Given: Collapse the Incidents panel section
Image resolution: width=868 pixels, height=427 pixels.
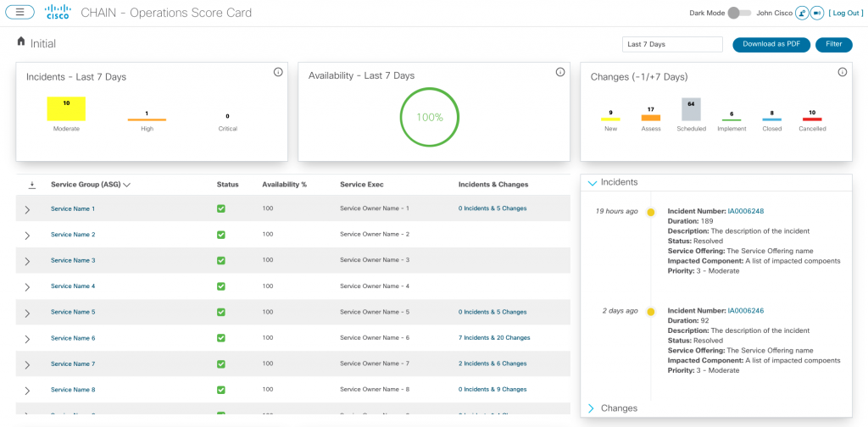Looking at the screenshot, I should 592,182.
